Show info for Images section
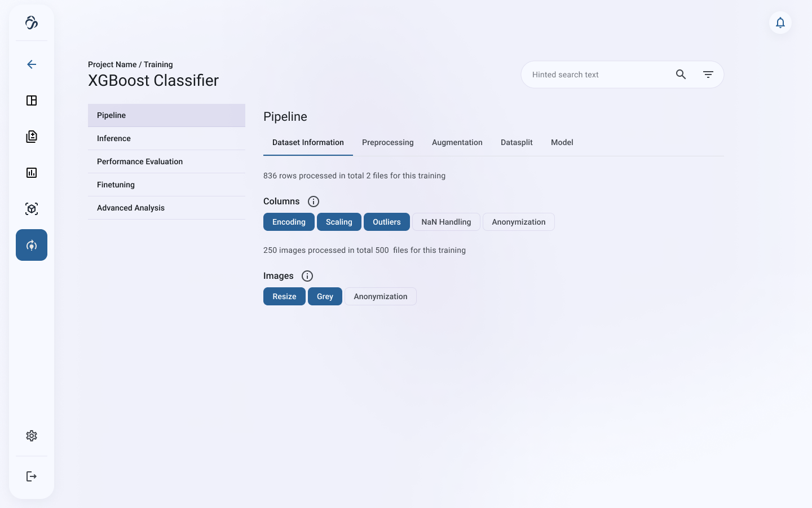 pyautogui.click(x=307, y=276)
